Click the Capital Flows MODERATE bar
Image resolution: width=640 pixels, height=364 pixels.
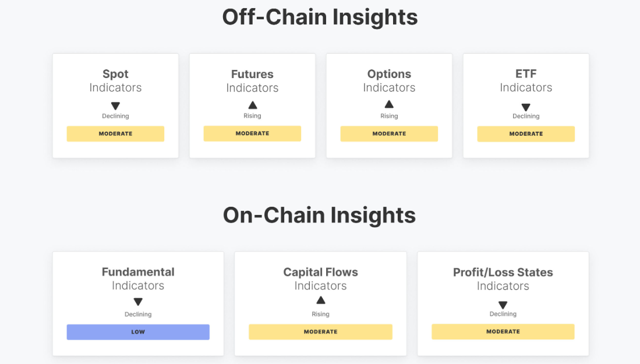[x=320, y=332]
